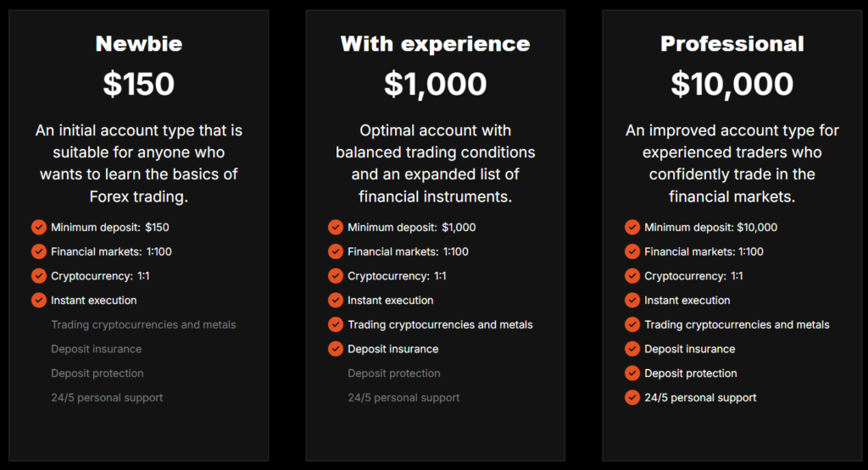Click the Professional account description text
868x470 pixels.
pyautogui.click(x=732, y=163)
